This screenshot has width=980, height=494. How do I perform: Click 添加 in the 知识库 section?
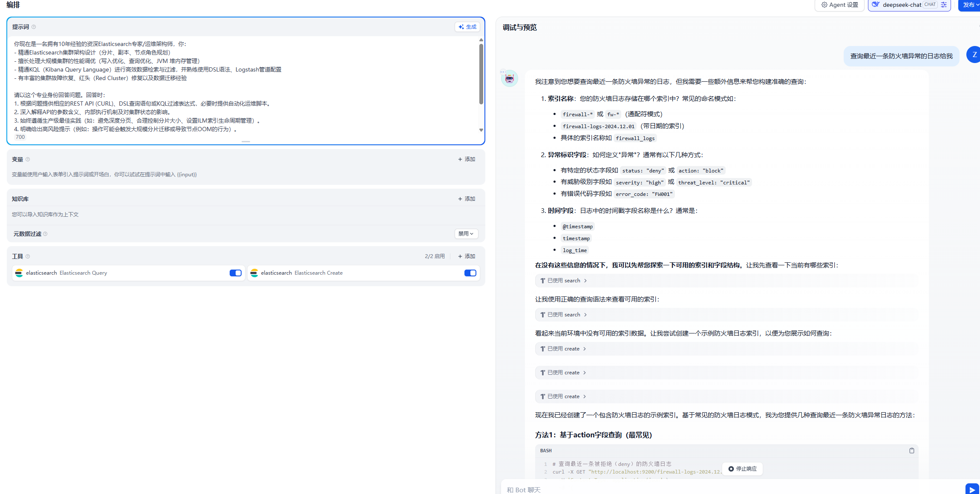point(467,199)
